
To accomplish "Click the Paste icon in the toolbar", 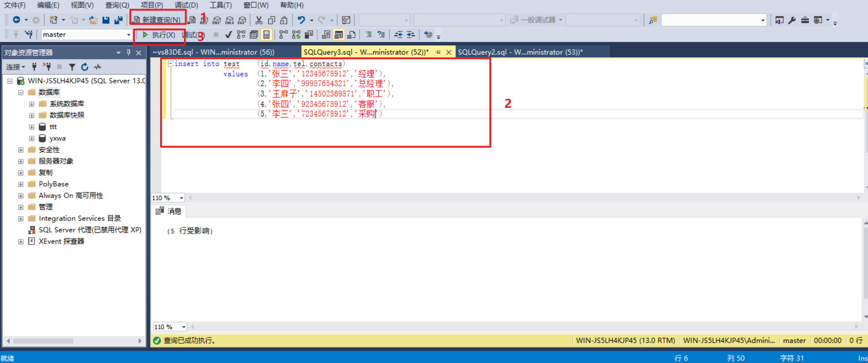I will [x=284, y=20].
